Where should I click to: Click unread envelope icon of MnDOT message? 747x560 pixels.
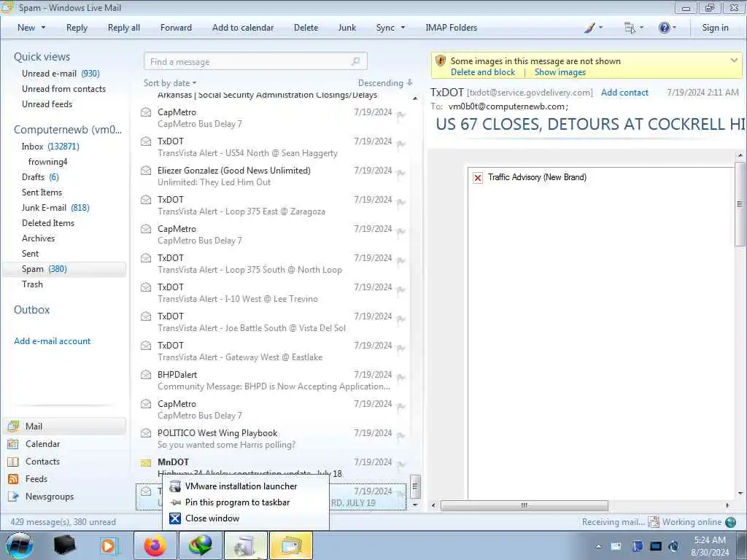pyautogui.click(x=146, y=462)
